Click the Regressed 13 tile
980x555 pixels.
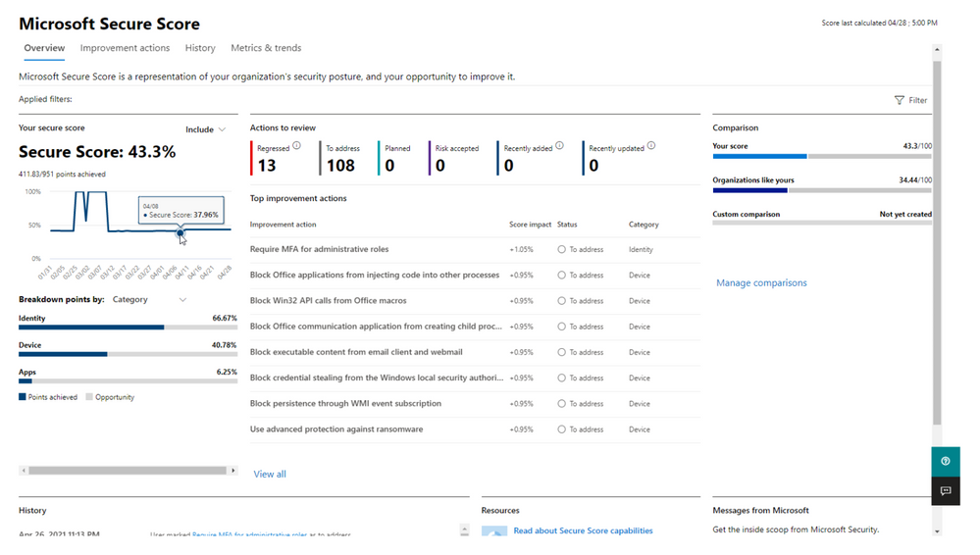pyautogui.click(x=275, y=158)
